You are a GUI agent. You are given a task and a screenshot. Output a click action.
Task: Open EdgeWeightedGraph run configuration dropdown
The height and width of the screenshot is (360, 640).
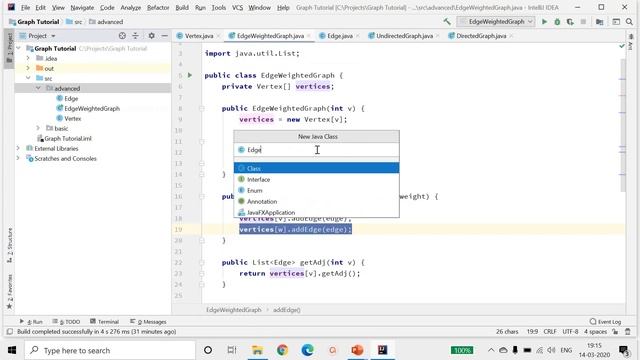(496, 22)
